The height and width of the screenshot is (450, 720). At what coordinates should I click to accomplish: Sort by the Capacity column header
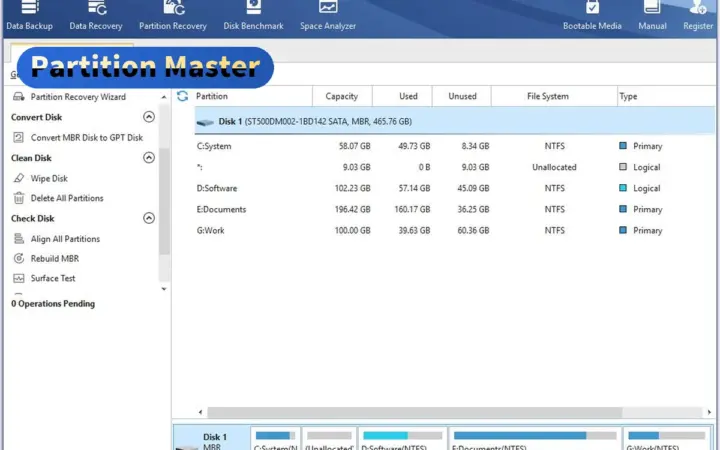tap(342, 96)
